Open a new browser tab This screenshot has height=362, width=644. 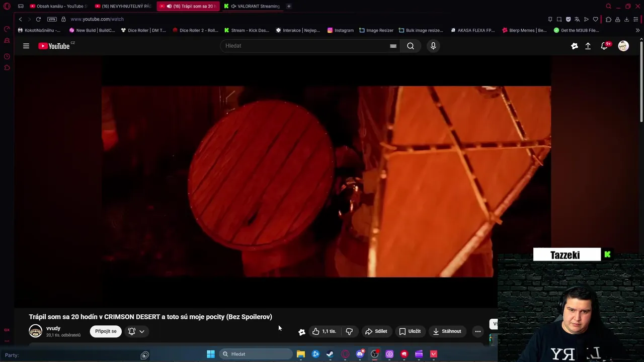point(289,6)
